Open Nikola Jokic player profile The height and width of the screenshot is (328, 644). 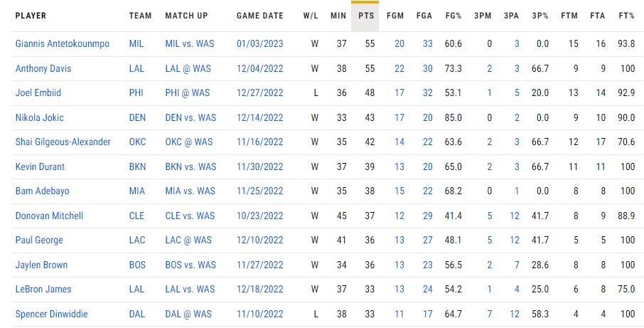[39, 117]
